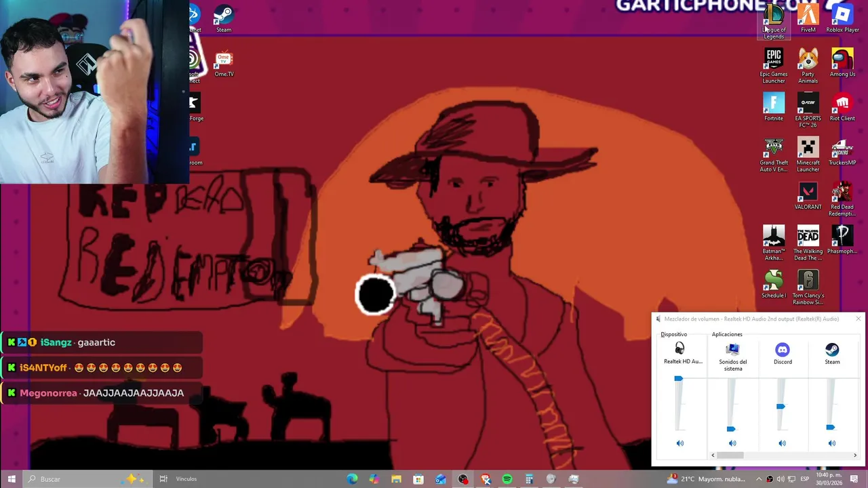
Task: Click the Steam icon in mixer
Action: (x=832, y=350)
